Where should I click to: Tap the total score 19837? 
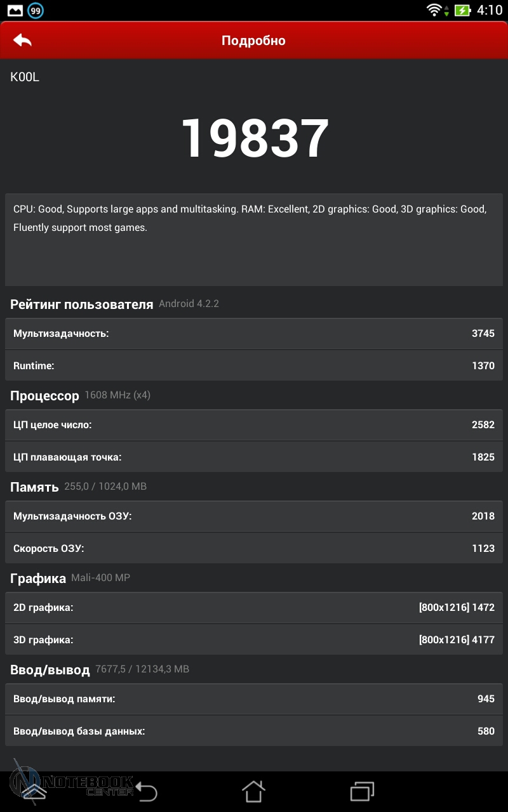click(x=255, y=138)
